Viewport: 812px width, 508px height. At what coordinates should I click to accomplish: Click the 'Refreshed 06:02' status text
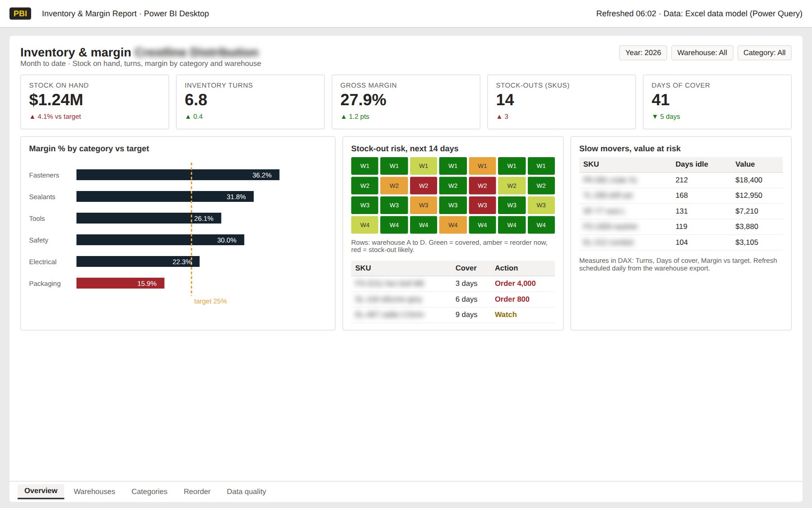coord(626,14)
